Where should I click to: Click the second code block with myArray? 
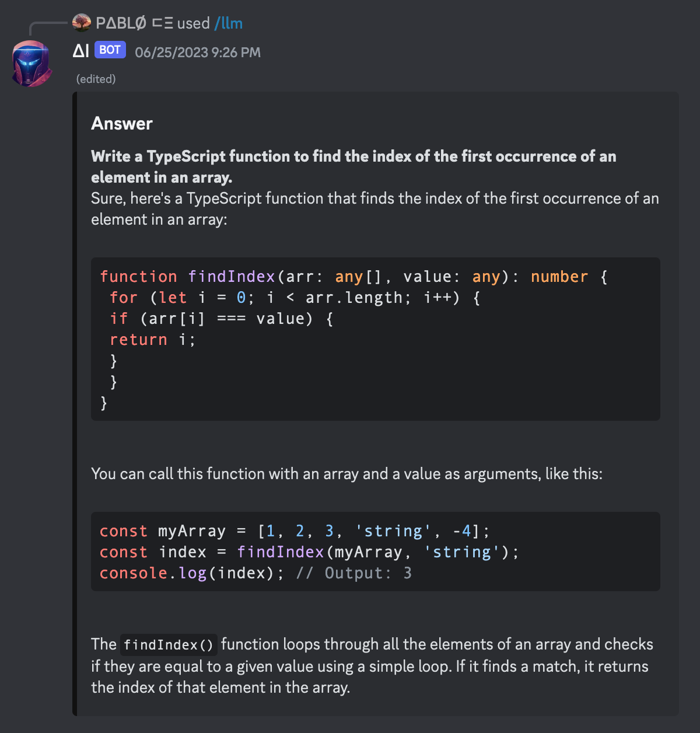[376, 552]
